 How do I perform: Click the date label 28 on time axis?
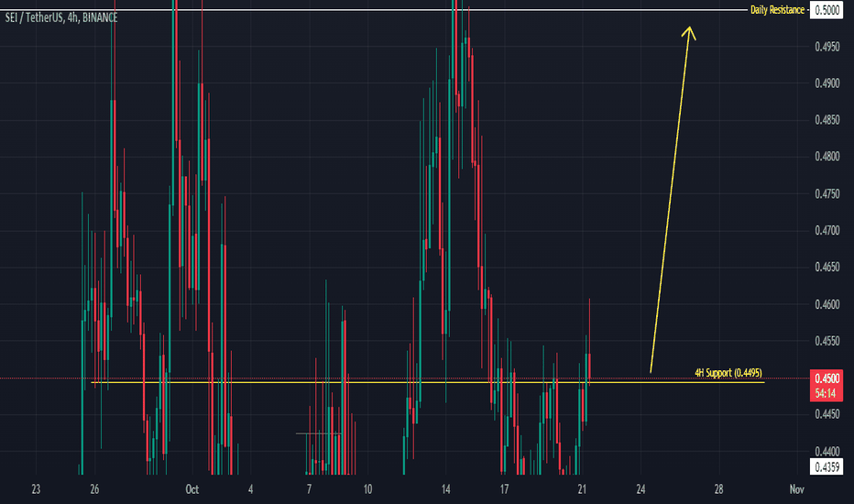point(719,489)
